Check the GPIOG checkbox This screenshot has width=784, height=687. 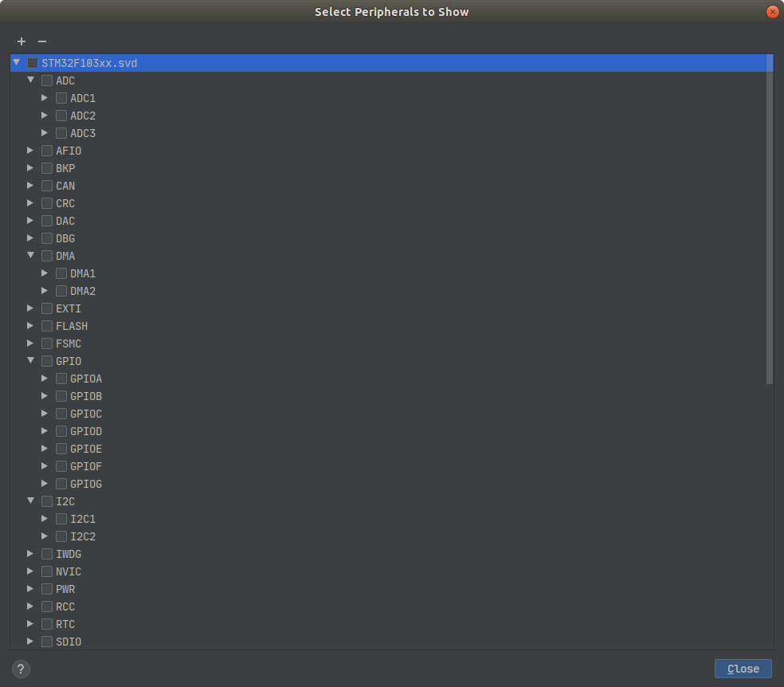61,484
